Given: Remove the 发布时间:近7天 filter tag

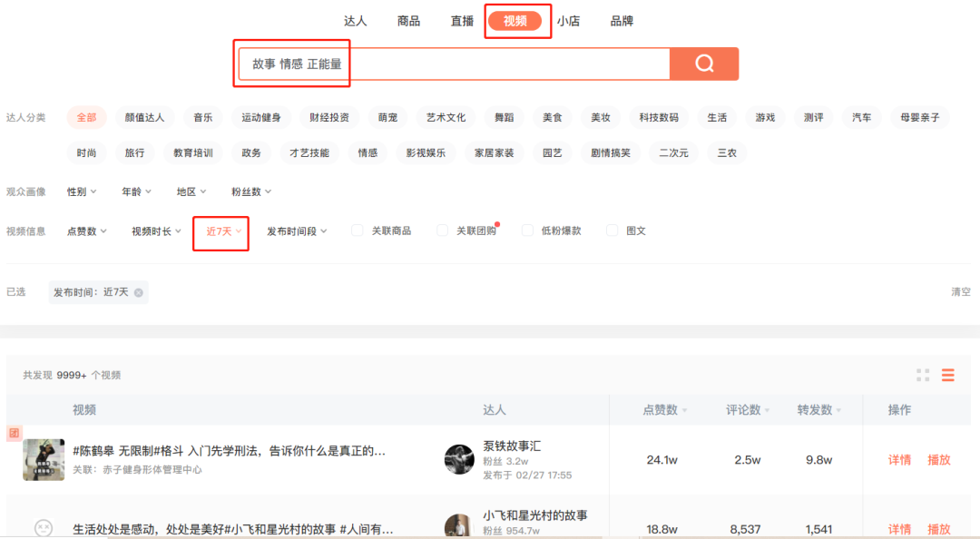Looking at the screenshot, I should click(x=139, y=292).
